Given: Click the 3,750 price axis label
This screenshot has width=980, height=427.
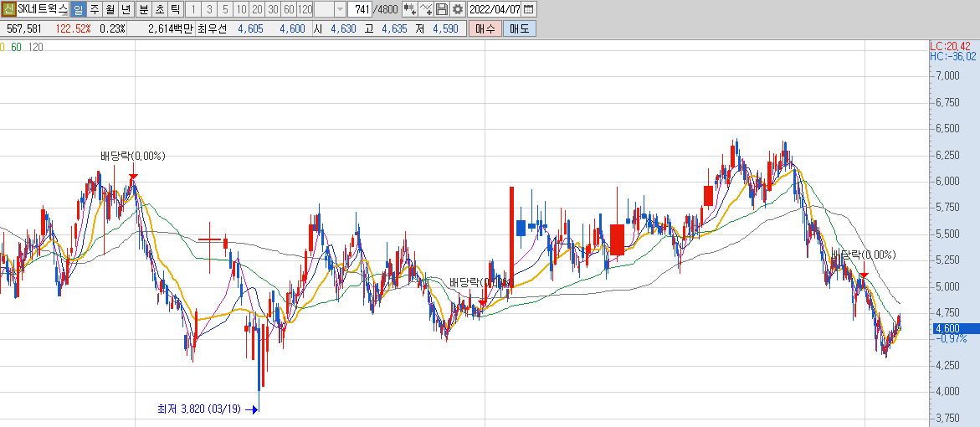Looking at the screenshot, I should click(x=948, y=418).
